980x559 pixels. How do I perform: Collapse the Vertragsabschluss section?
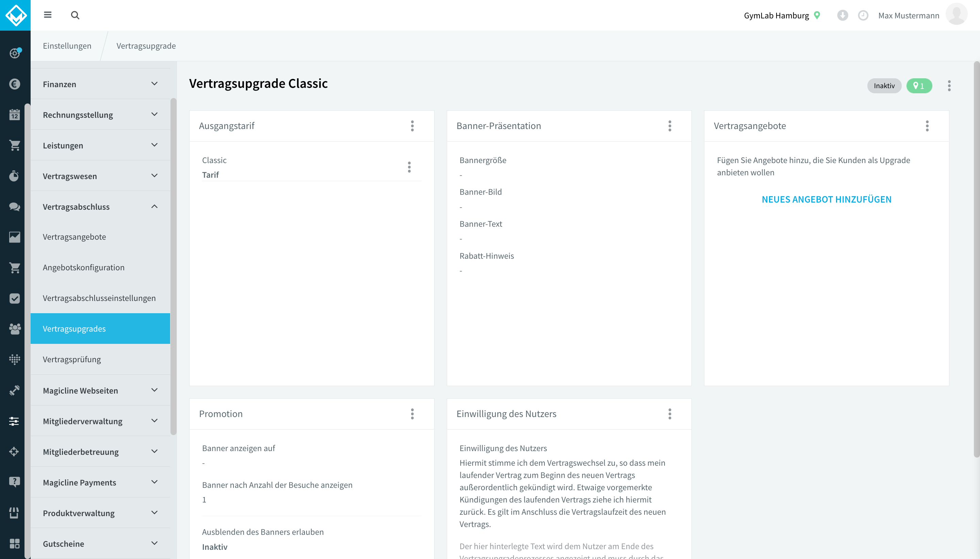click(x=100, y=207)
